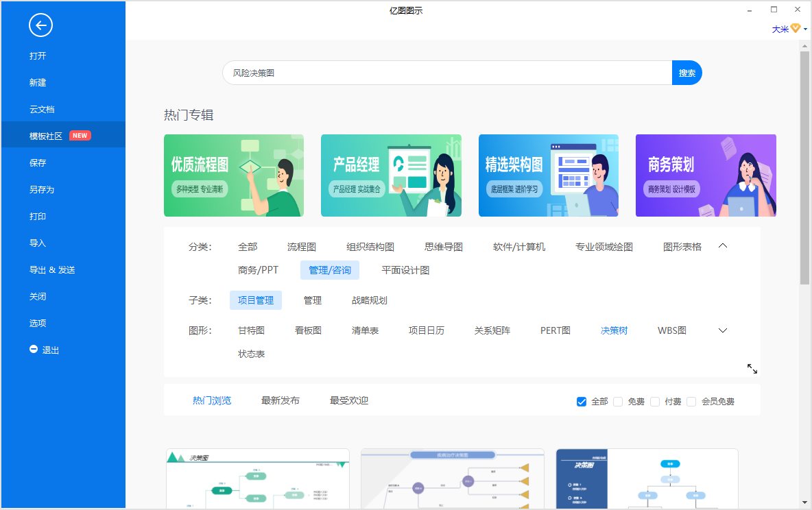Choose the 决策树 shape type
The width and height of the screenshot is (812, 510).
(614, 330)
